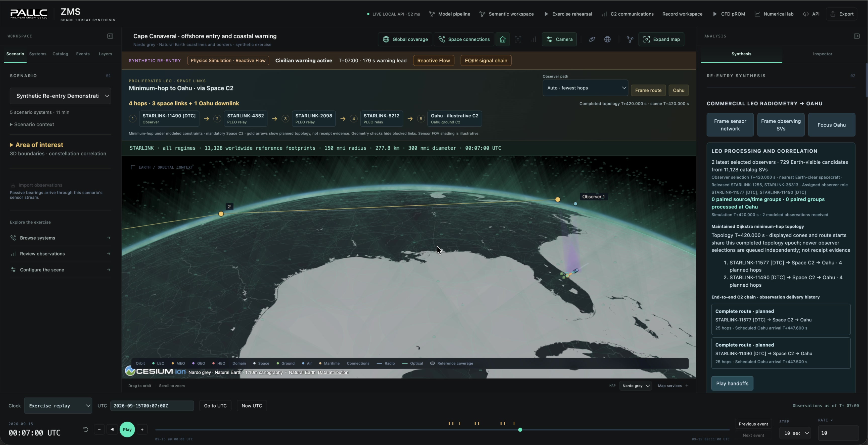
Task: Click the Export button
Action: pyautogui.click(x=841, y=14)
